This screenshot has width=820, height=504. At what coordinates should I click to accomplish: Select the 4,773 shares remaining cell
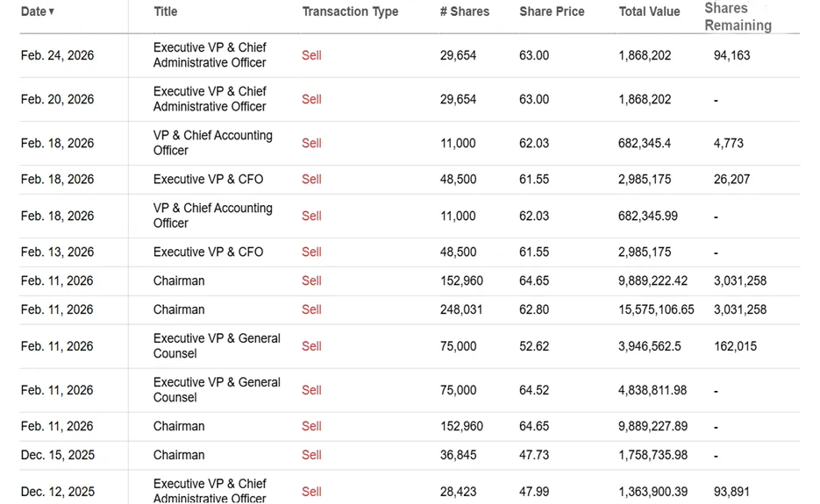[x=728, y=143]
